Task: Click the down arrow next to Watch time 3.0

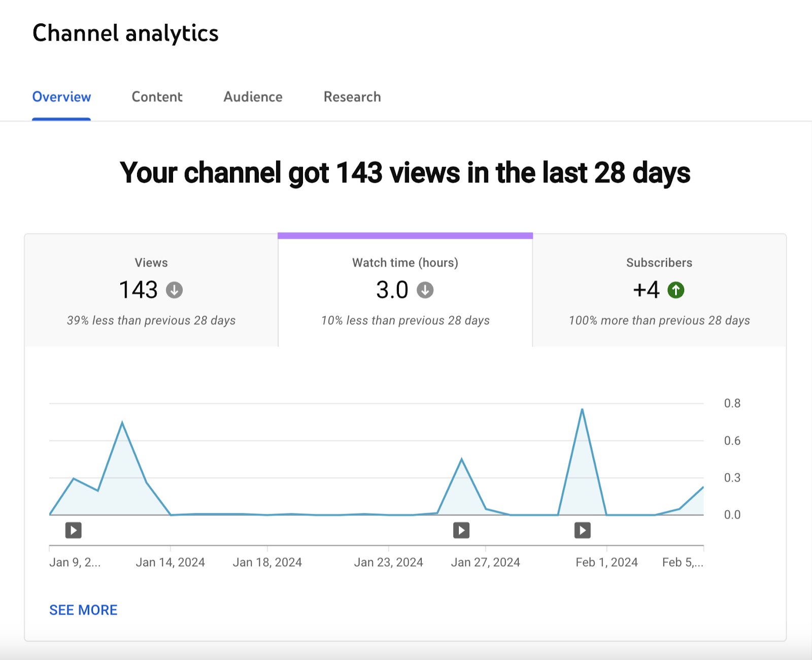Action: point(425,290)
